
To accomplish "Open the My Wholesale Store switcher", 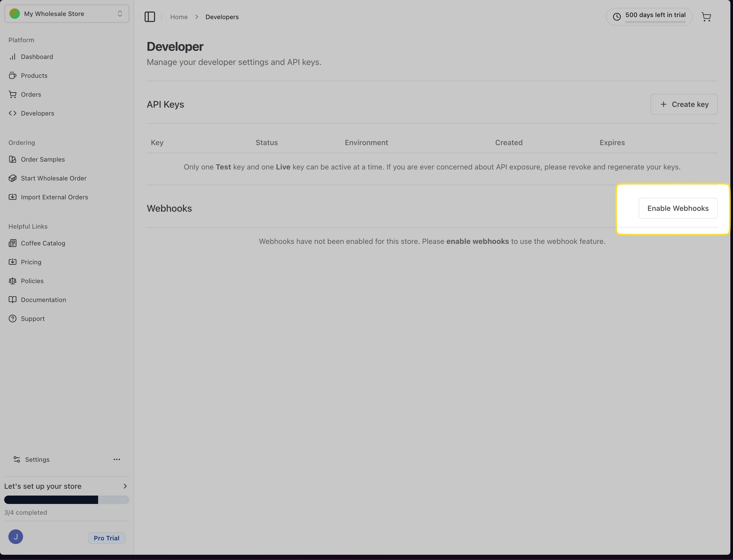I will [x=67, y=14].
